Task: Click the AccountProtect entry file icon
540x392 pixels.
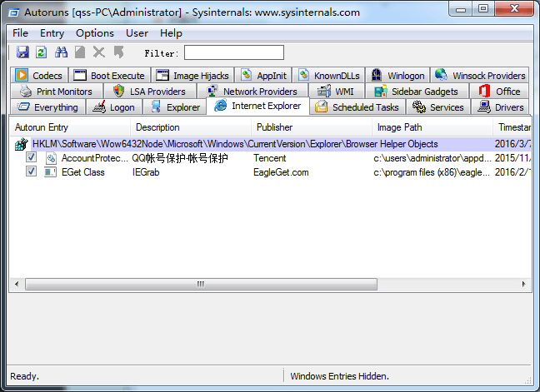Action: click(51, 158)
